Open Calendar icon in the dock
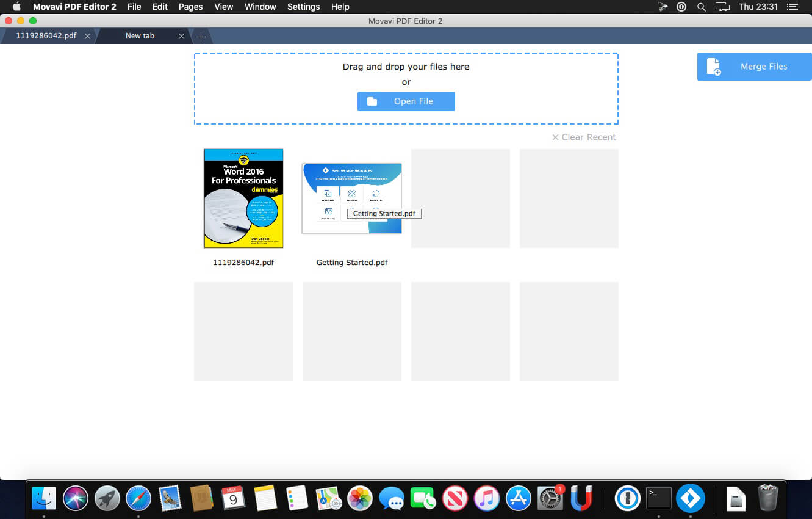 233,498
